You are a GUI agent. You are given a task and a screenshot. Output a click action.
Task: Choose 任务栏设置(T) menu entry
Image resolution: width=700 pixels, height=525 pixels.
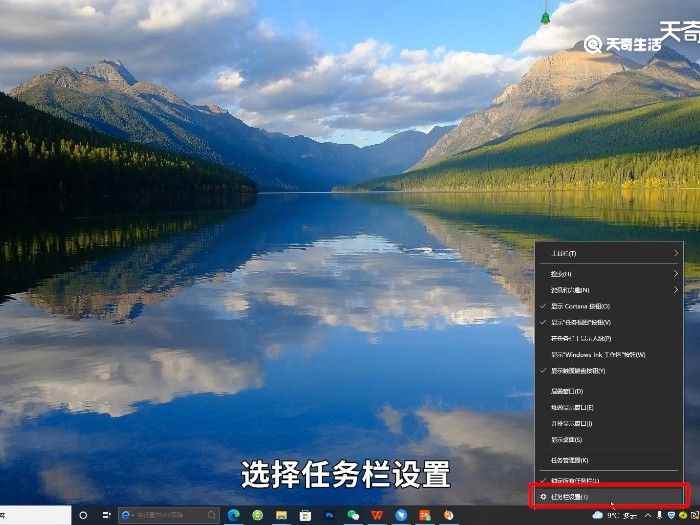(609, 496)
